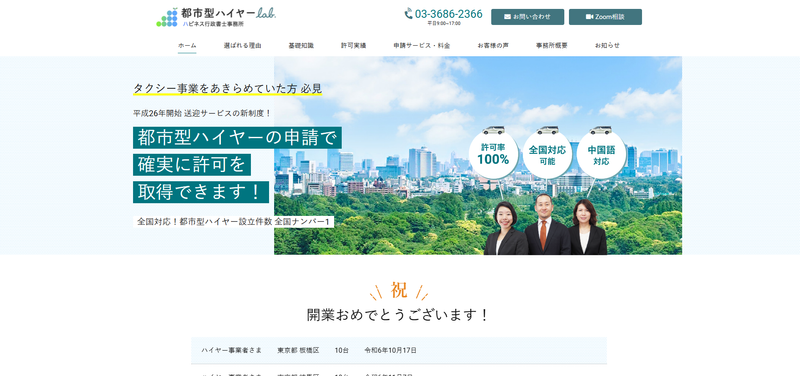
Task: Click ハピネス行政書士事務所 under the logo
Action: pyautogui.click(x=213, y=24)
